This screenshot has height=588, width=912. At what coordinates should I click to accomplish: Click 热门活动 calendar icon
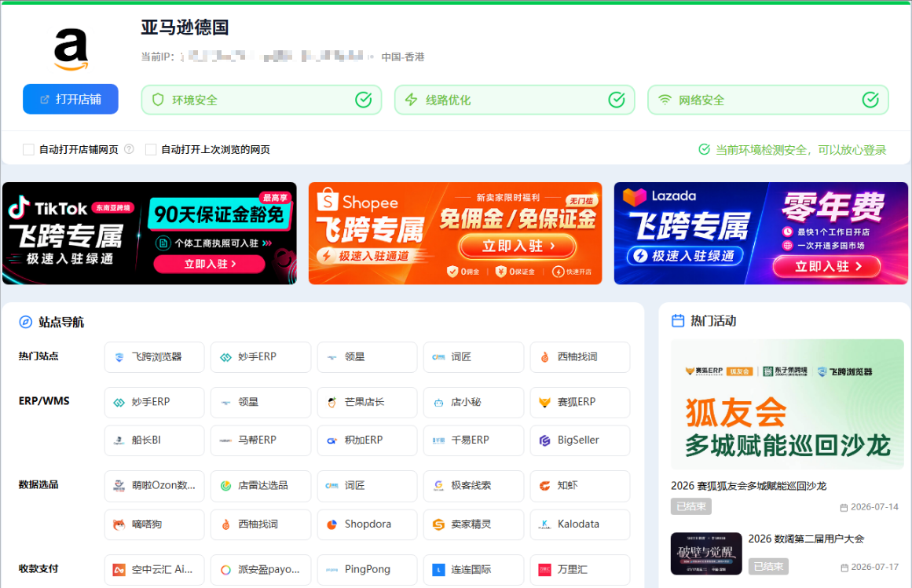click(x=678, y=321)
